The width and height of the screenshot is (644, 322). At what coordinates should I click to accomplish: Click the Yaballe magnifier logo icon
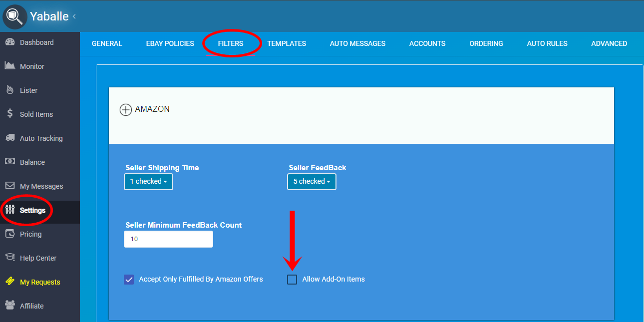[15, 16]
